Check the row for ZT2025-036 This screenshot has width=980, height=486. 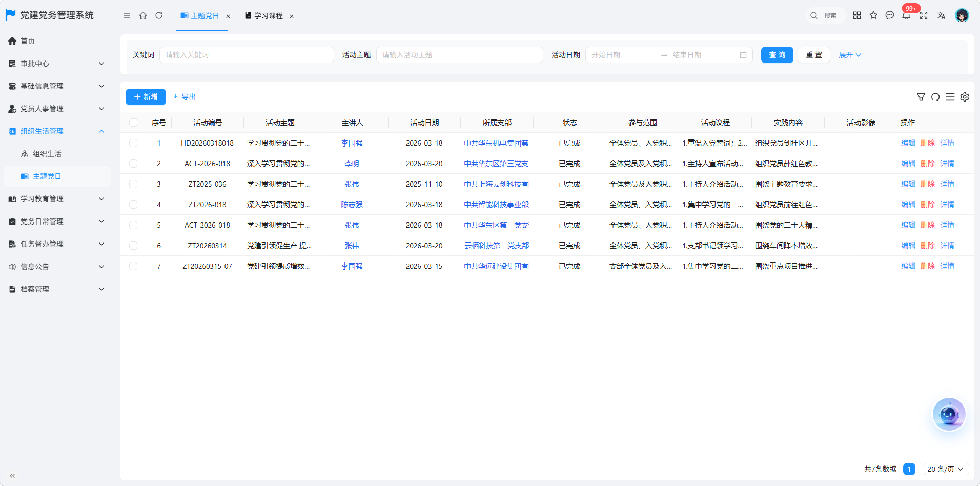tap(133, 184)
